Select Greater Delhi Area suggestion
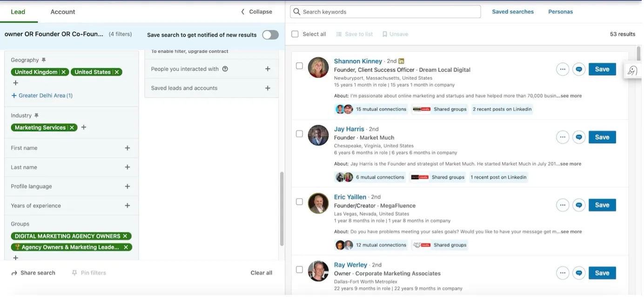Screen dimensions: 644x297 tap(42, 95)
